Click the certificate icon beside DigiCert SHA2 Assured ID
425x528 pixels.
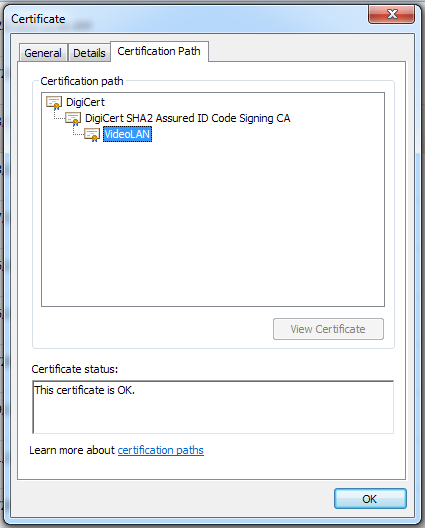click(x=73, y=119)
